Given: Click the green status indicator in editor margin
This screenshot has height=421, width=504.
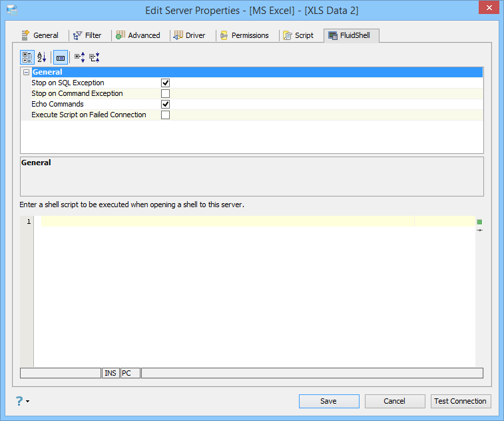Looking at the screenshot, I should pos(479,222).
